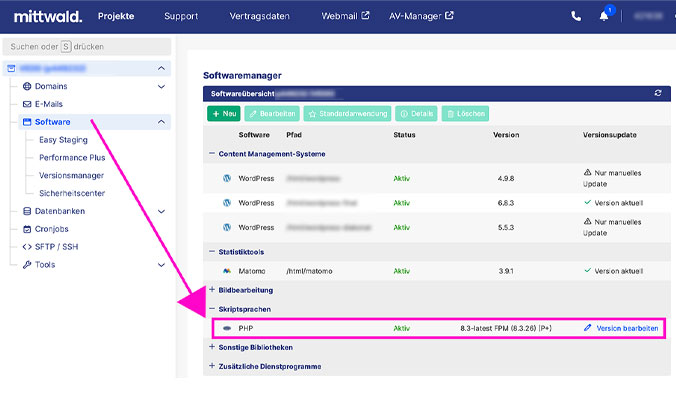Viewport: 676px width, 408px height.
Task: Click the Software window icon
Action: [x=27, y=122]
